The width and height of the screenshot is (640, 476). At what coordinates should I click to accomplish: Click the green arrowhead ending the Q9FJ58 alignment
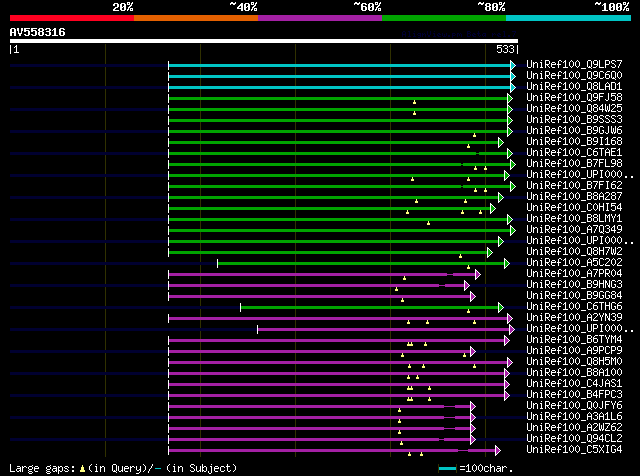tap(510, 98)
